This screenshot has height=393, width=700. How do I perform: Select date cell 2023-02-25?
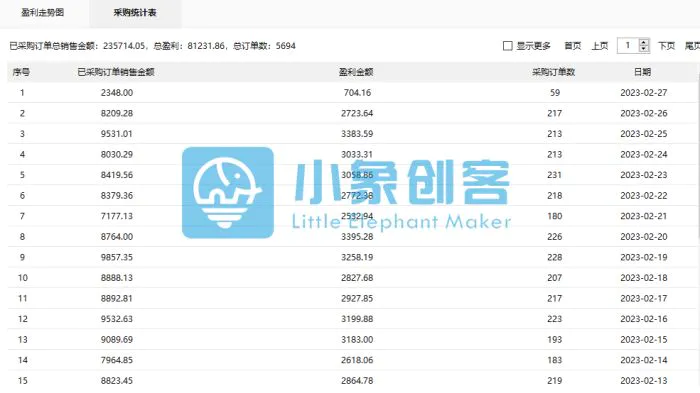click(644, 134)
